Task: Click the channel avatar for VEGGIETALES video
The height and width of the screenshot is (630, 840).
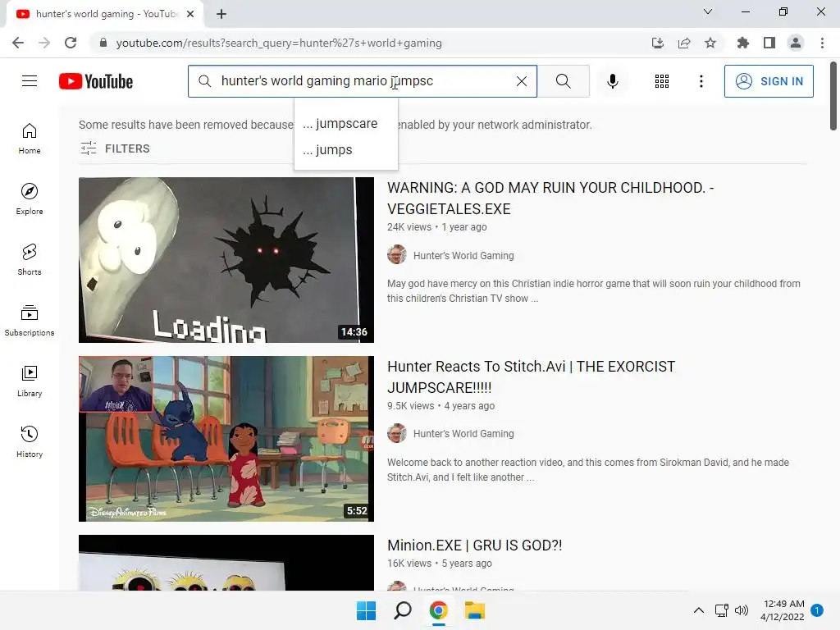Action: click(x=396, y=254)
